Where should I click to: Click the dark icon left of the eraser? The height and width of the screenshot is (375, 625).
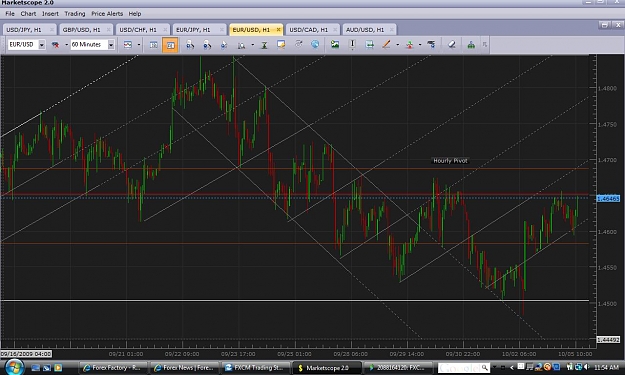(431, 44)
